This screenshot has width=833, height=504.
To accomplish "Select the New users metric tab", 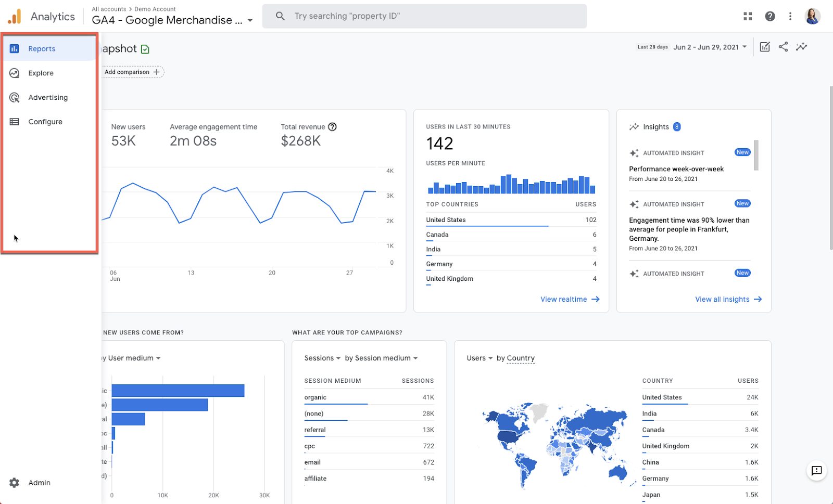I will coord(128,135).
